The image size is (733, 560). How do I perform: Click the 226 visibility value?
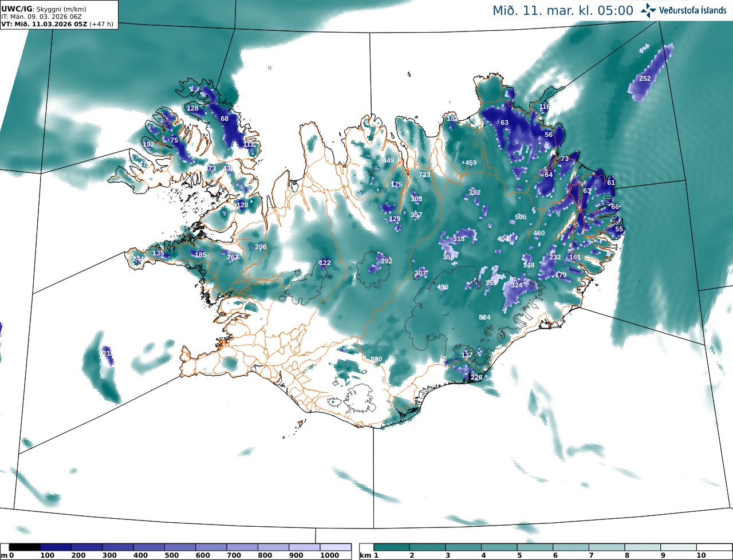476,377
